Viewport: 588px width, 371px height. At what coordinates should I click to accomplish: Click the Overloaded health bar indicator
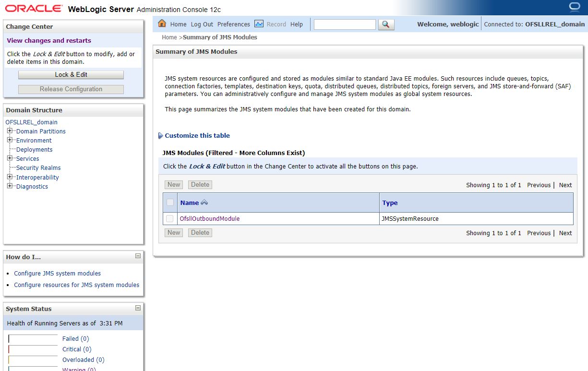[x=33, y=360]
